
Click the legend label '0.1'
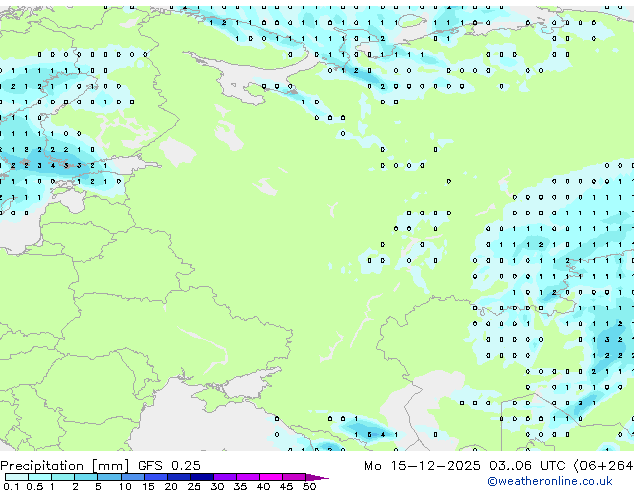(x=11, y=486)
